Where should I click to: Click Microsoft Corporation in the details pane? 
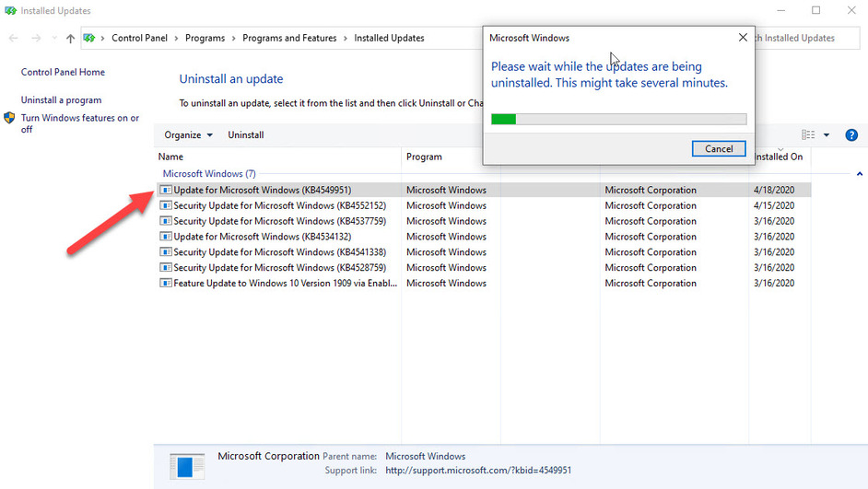pos(268,456)
